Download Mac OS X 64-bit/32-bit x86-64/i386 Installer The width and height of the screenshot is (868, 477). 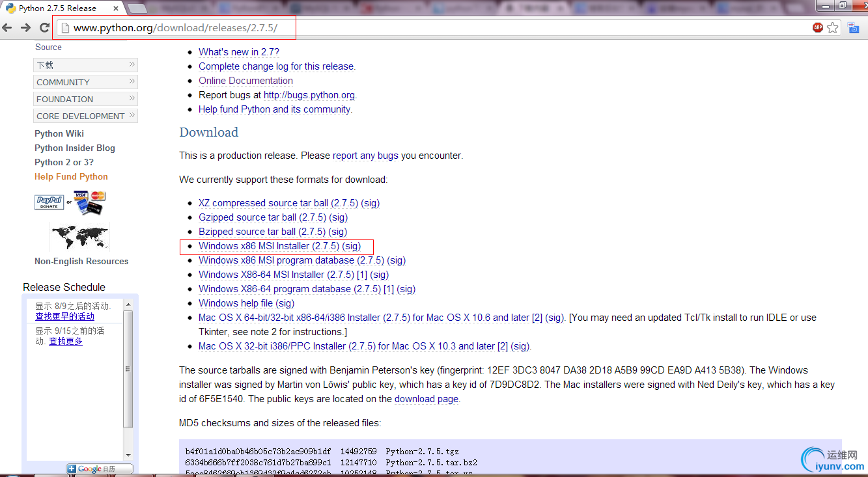364,318
